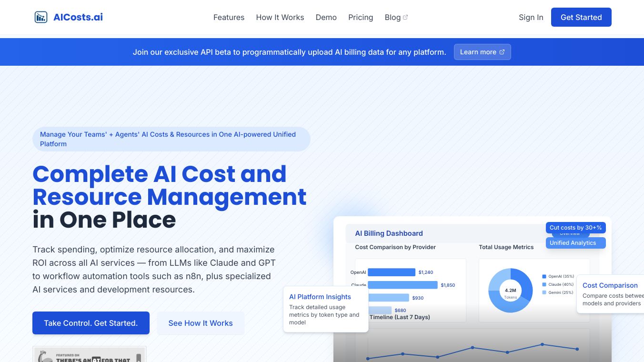Click the "Timeline (Last 7 Days)" label
Viewport: 644px width, 362px height.
pos(400,317)
